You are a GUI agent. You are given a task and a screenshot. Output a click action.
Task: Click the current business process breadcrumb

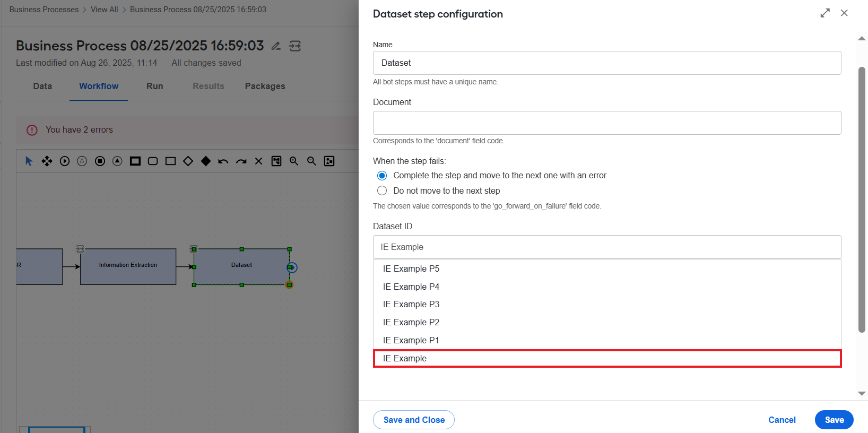point(198,10)
